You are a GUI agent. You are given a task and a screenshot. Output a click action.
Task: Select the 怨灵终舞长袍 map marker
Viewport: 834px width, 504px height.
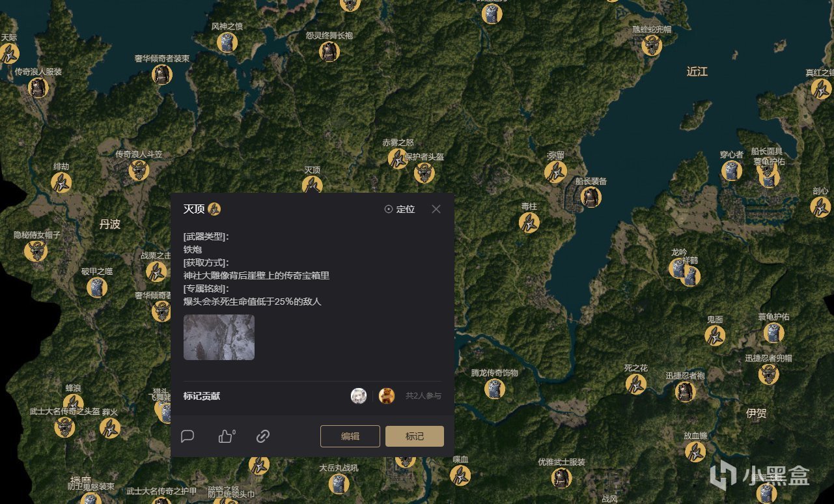[329, 51]
